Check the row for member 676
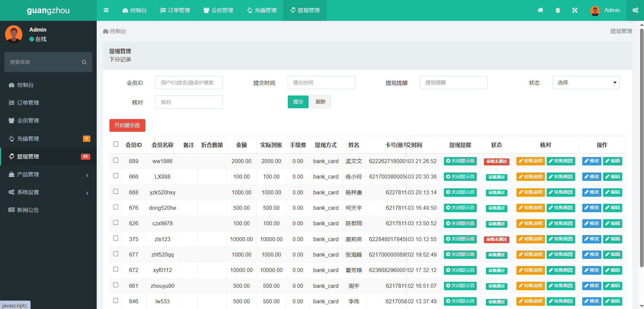Screen dimensions: 644x309 click(116, 207)
